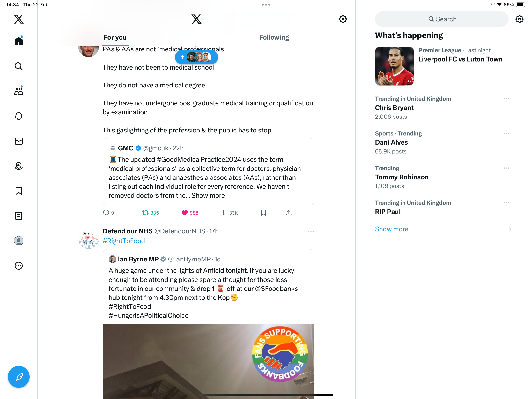This screenshot has height=399, width=532.
Task: Select the For you tab
Action: (x=115, y=37)
